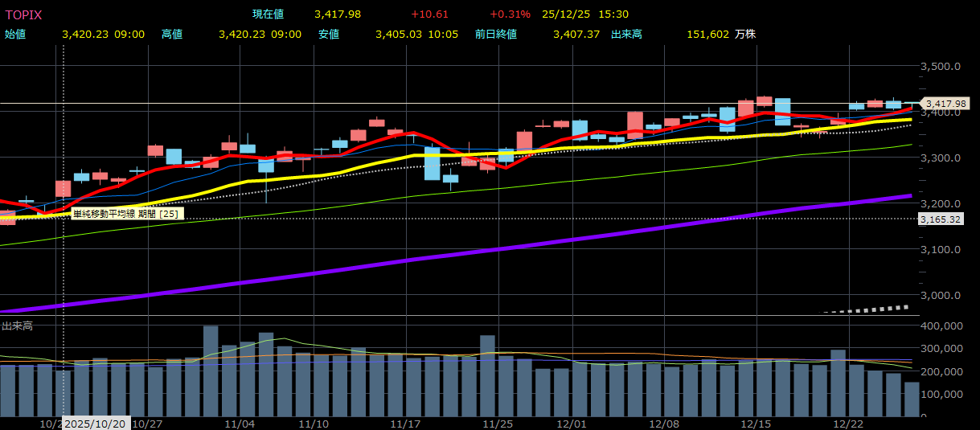Image resolution: width=980 pixels, height=430 pixels.
Task: Click the 出来高 volume panel label
Action: click(17, 326)
